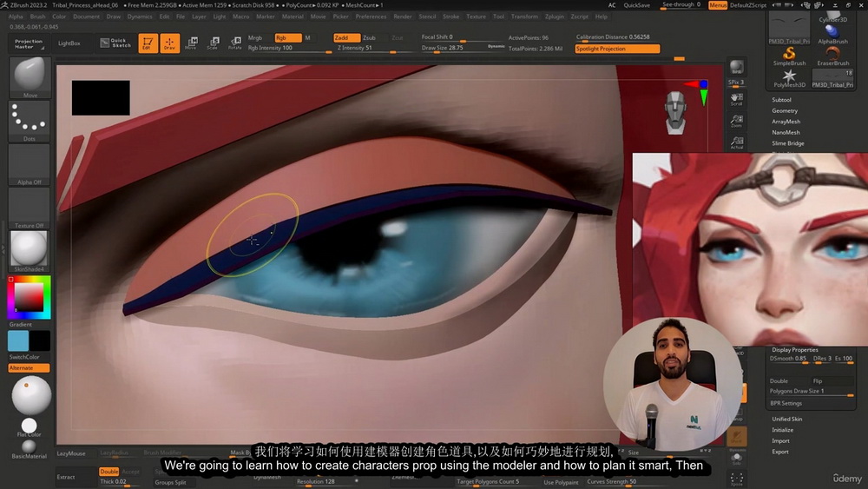Image resolution: width=868 pixels, height=489 pixels.
Task: Open the Brush menu
Action: [37, 17]
